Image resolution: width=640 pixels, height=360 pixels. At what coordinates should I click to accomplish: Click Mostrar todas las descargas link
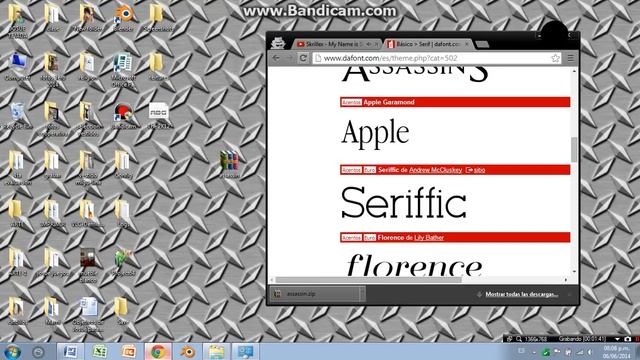[521, 294]
